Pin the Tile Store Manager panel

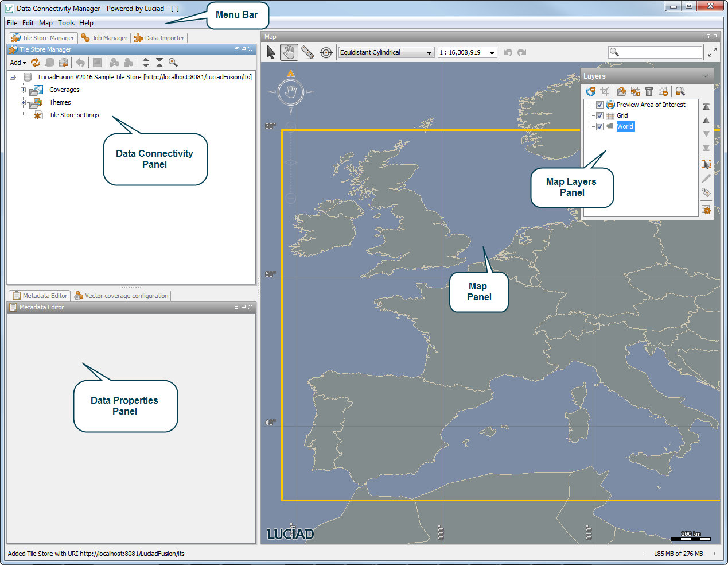[244, 49]
